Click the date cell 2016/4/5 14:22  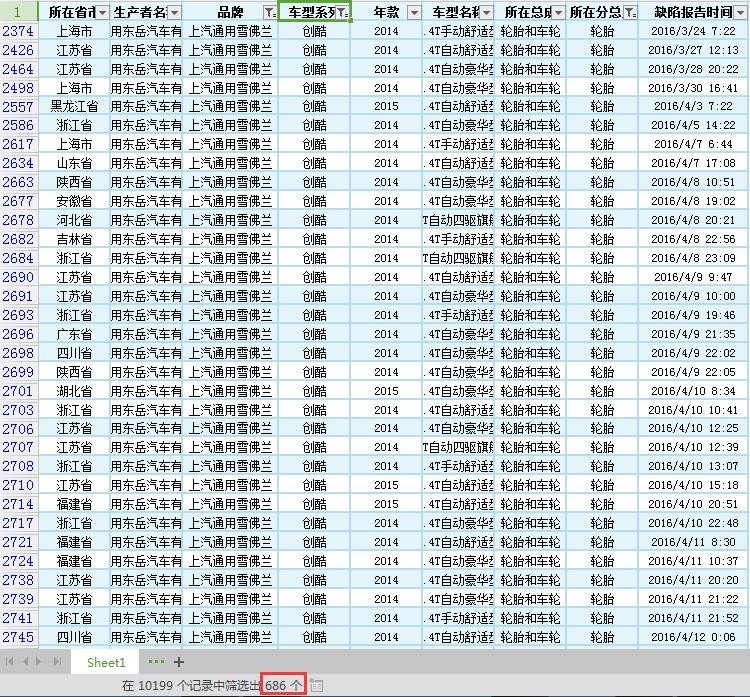[693, 125]
